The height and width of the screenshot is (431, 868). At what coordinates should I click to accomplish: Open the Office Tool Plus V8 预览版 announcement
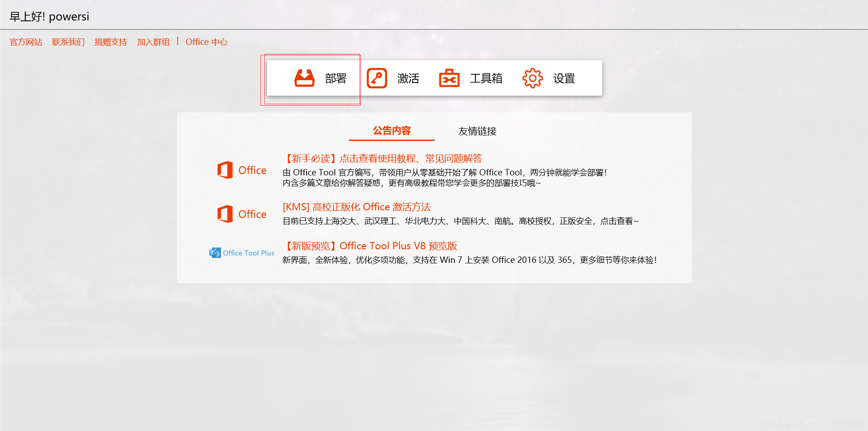coord(370,246)
